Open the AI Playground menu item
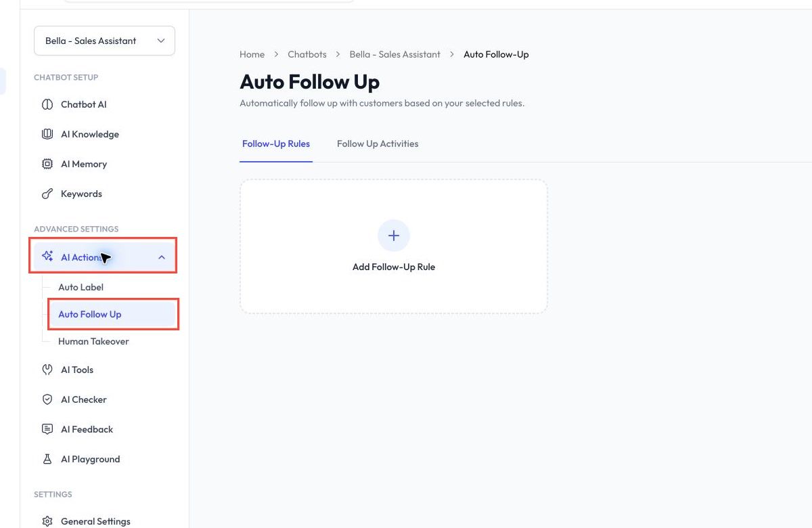The width and height of the screenshot is (812, 528). coord(104,459)
